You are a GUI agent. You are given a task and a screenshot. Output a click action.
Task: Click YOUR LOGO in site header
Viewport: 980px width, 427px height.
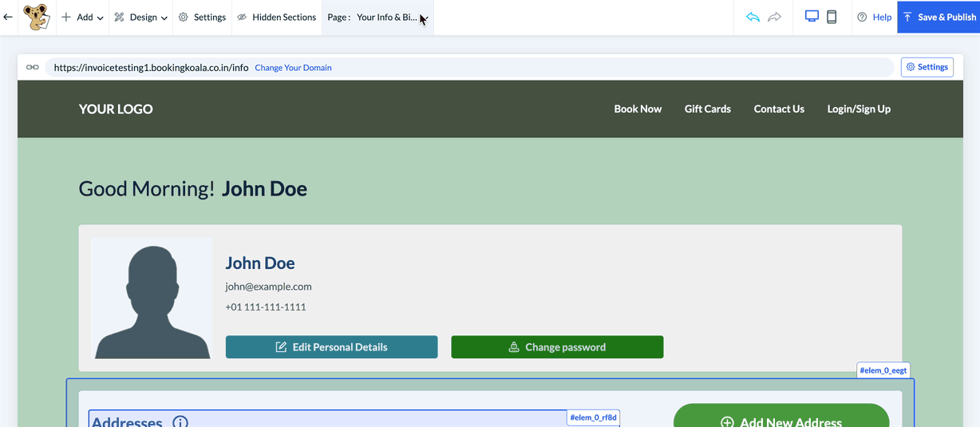click(x=116, y=109)
